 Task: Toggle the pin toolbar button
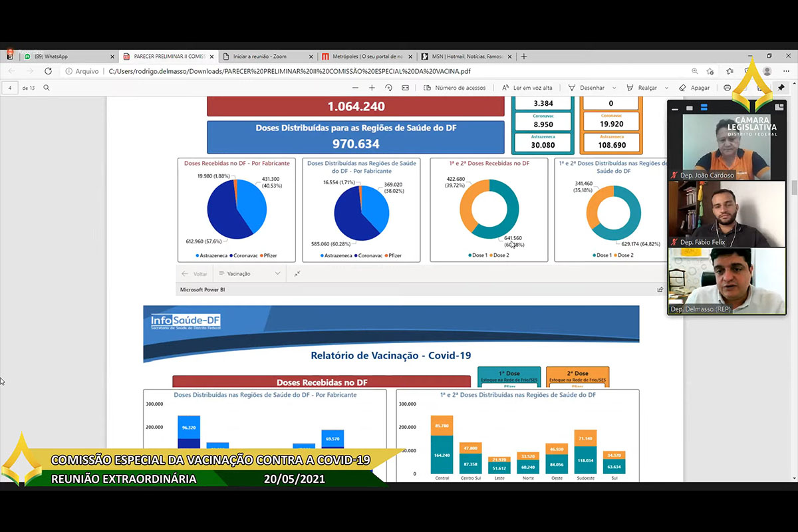pyautogui.click(x=781, y=88)
